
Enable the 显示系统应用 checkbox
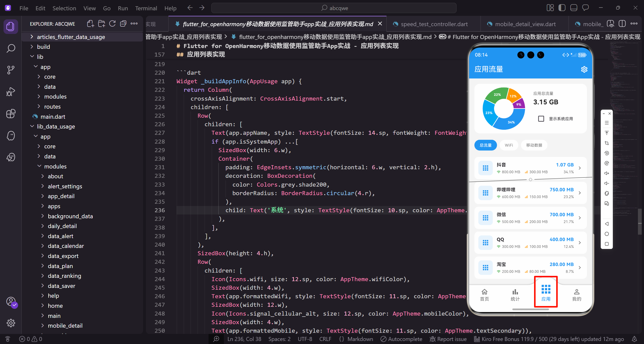[541, 119]
